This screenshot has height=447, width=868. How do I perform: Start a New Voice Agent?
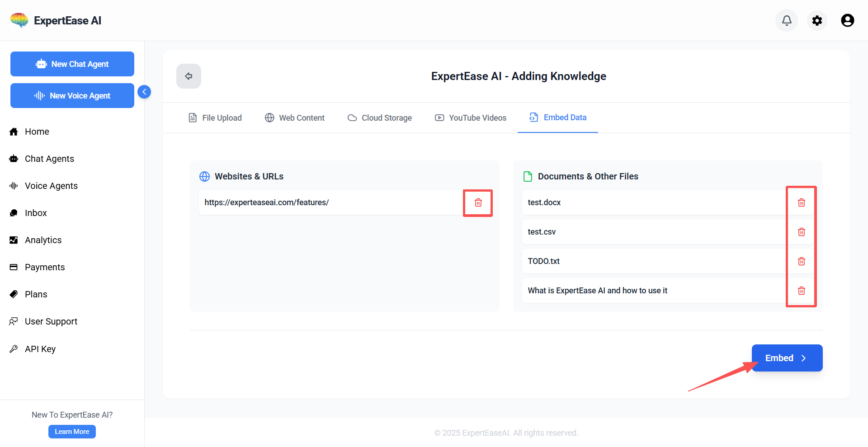pyautogui.click(x=72, y=96)
